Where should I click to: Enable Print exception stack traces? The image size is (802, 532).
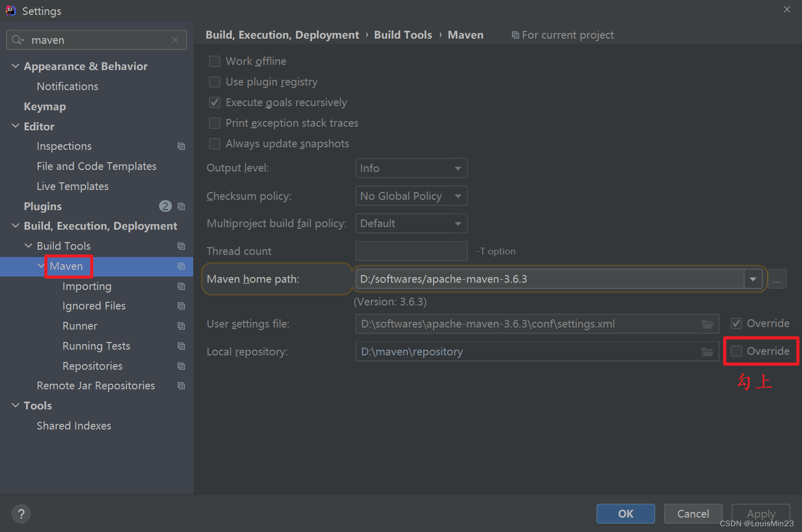click(x=214, y=123)
